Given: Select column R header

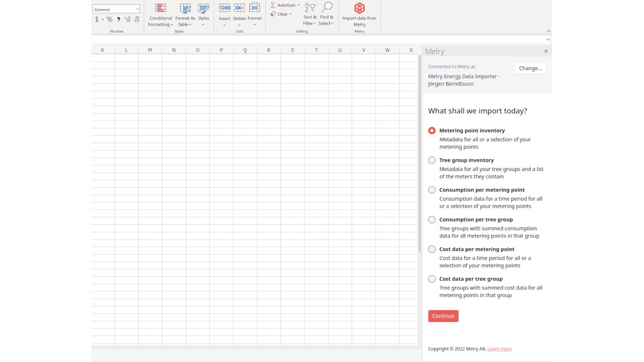Looking at the screenshot, I should tap(269, 50).
